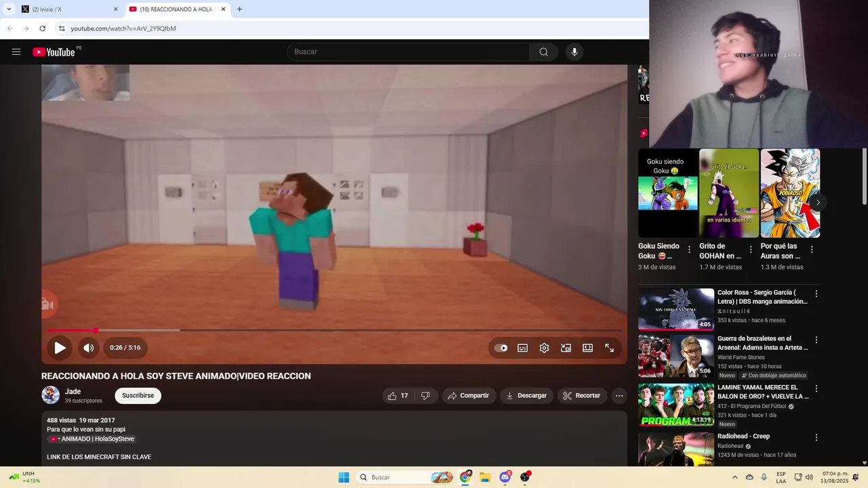Enable theater mode view
Image resolution: width=868 pixels, height=488 pixels.
tap(588, 348)
